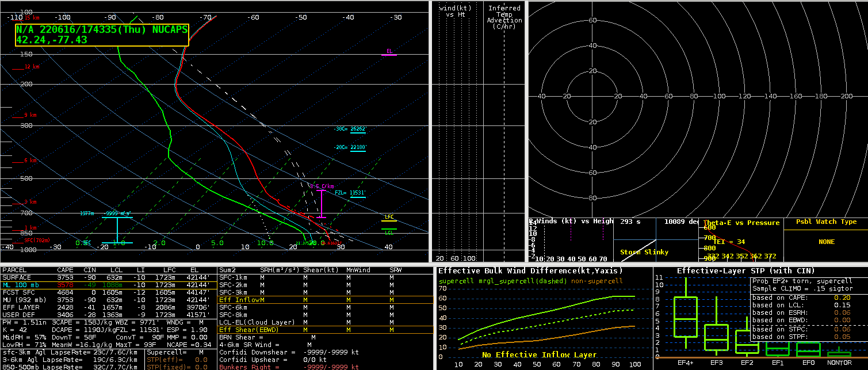Click the Psbl Watch Type heading

[826, 222]
